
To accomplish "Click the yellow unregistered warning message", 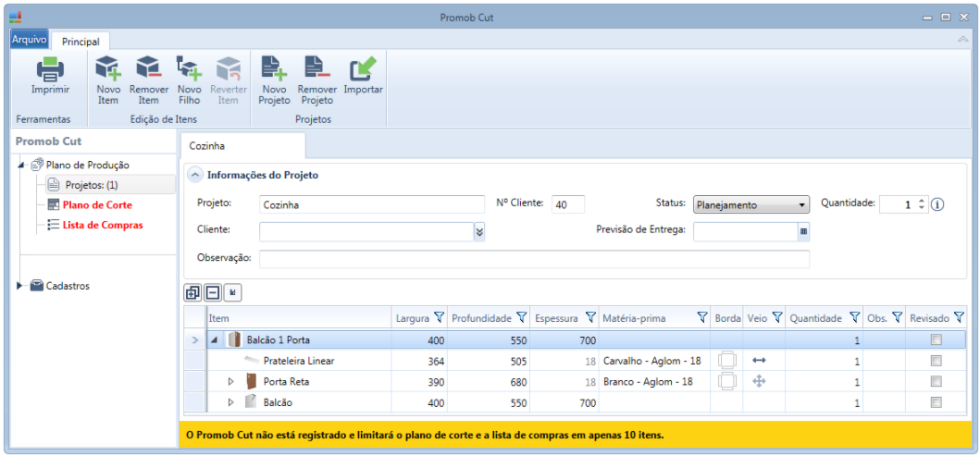I will coord(425,435).
